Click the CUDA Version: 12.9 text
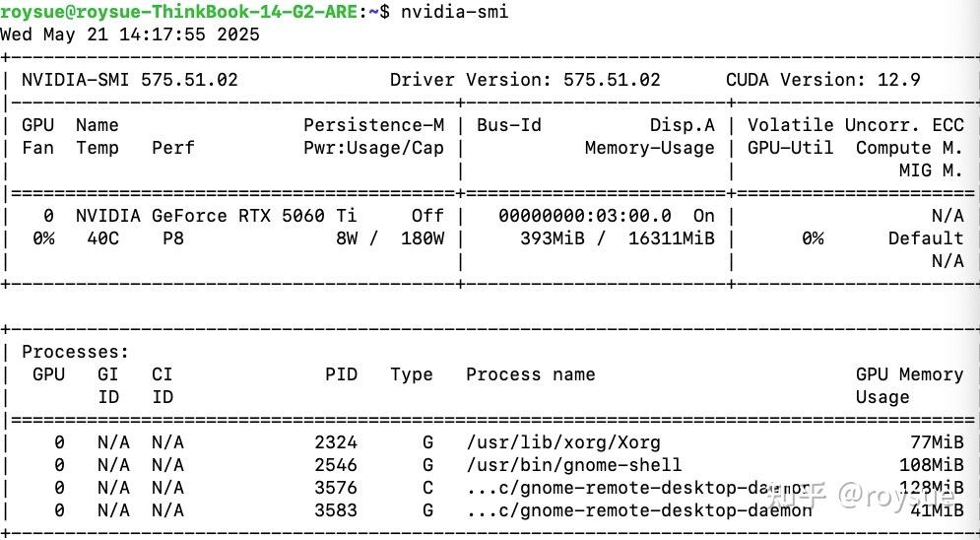The image size is (980, 540). click(x=822, y=80)
